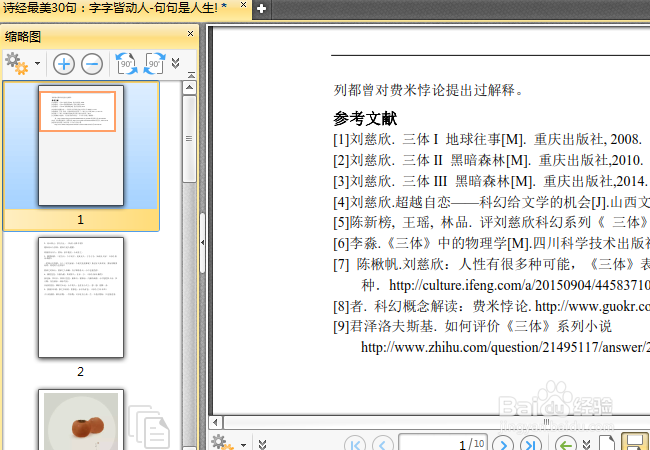Zoom in thumbnails with plus button
650x450 pixels.
[x=64, y=64]
